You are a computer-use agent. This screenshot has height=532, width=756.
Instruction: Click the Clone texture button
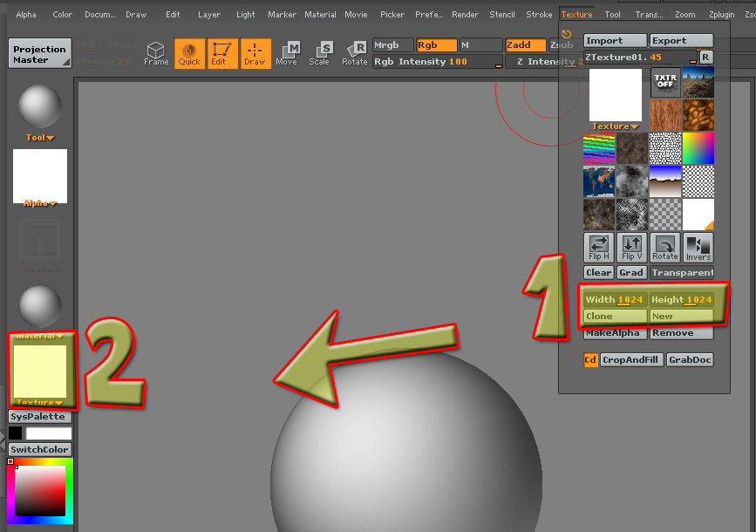[x=615, y=317]
